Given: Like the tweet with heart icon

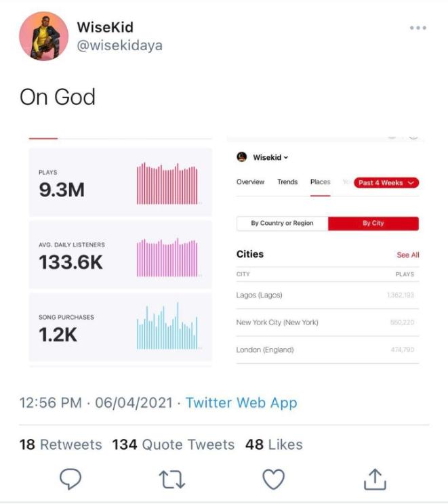Looking at the screenshot, I should point(272,479).
